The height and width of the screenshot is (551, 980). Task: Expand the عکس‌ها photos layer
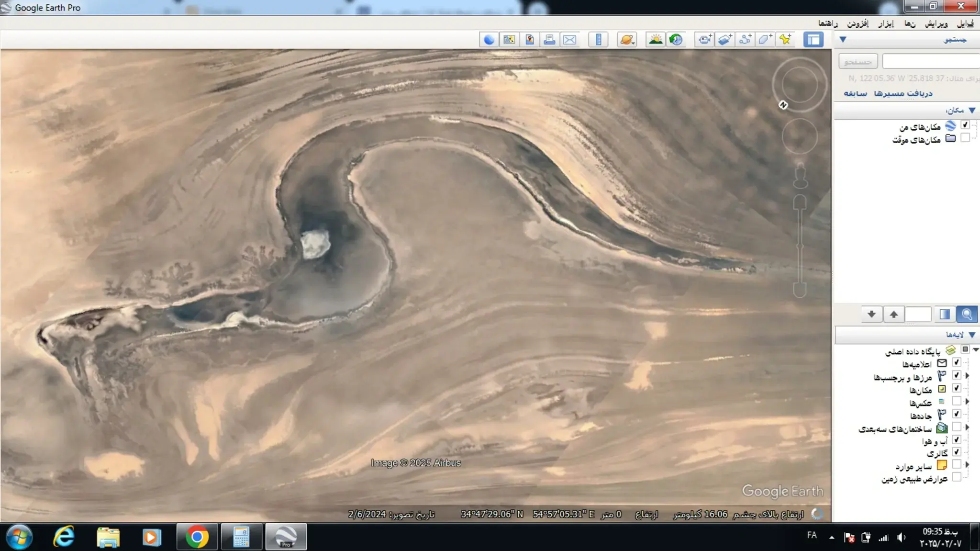(x=967, y=401)
